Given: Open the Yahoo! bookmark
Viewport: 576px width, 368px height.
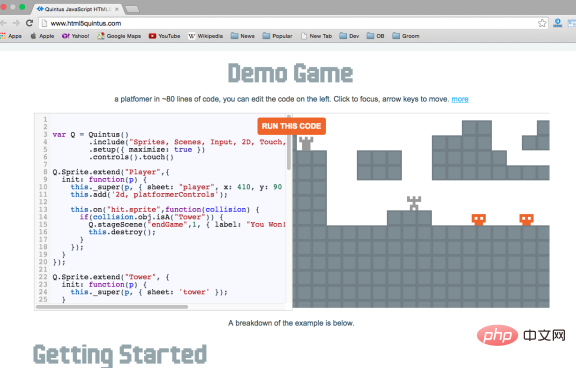Looking at the screenshot, I should (76, 36).
